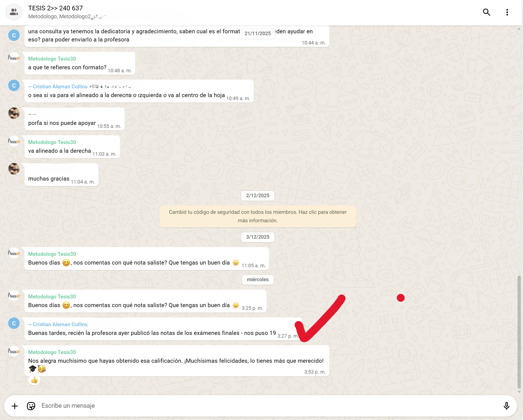Open Tesis30 avatar beside the 3:25 p. m. message
This screenshot has width=523, height=420.
click(x=14, y=296)
